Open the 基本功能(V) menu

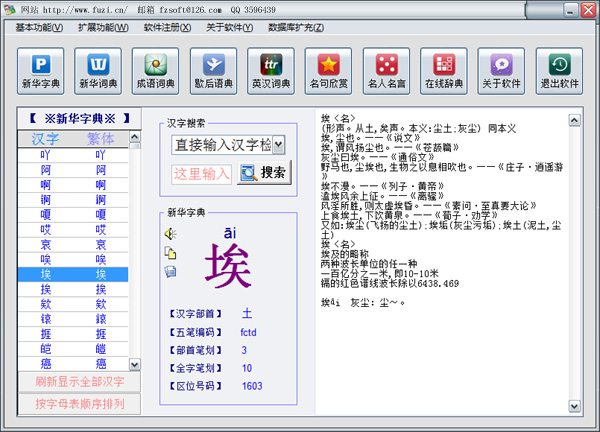[39, 28]
